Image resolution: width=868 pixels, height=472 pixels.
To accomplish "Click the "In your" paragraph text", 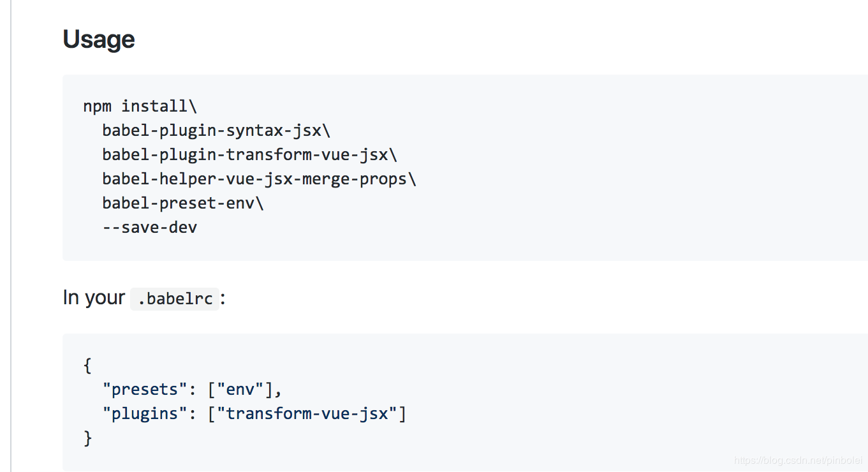I will pyautogui.click(x=94, y=298).
